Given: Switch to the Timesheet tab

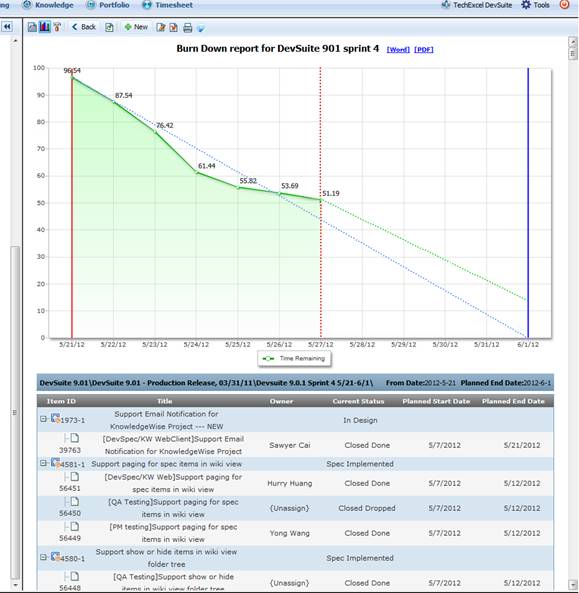Looking at the screenshot, I should coord(168,5).
